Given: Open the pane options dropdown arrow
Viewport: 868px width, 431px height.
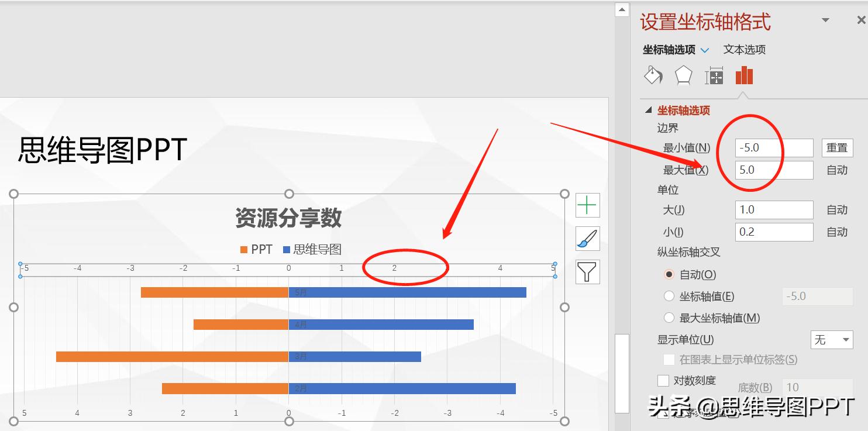Looking at the screenshot, I should tap(825, 19).
